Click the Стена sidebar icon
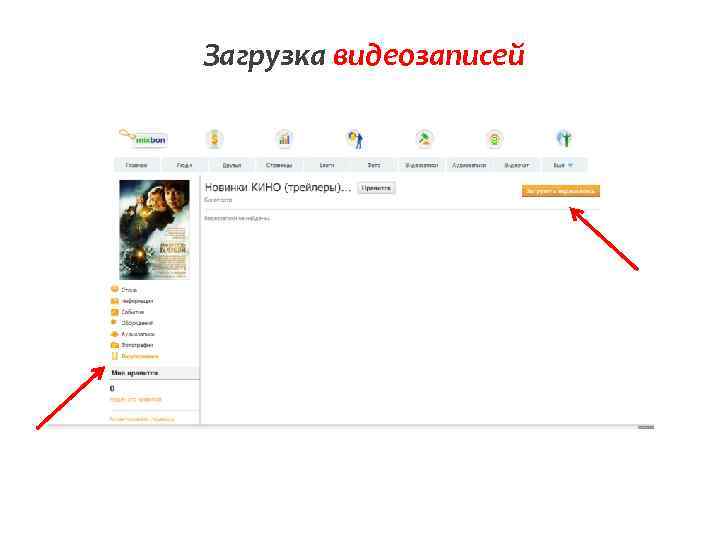This screenshot has height=540, width=720. pyautogui.click(x=114, y=289)
